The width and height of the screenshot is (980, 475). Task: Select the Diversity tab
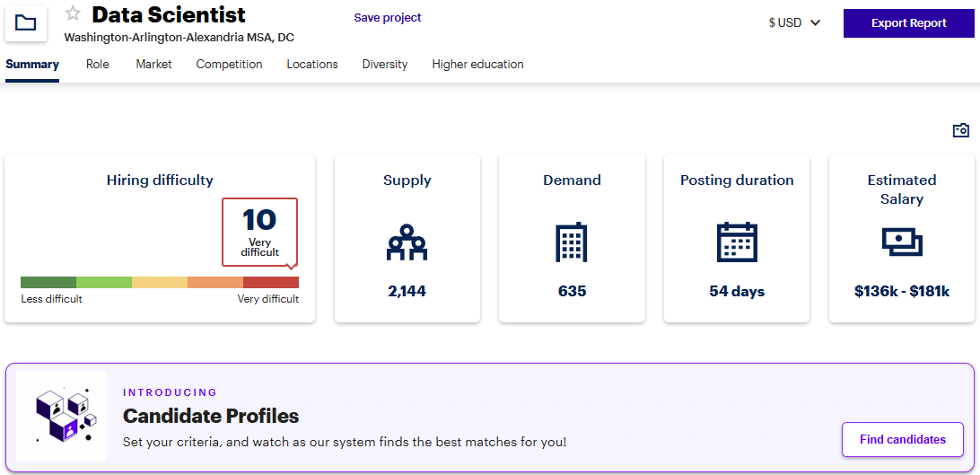click(x=385, y=65)
